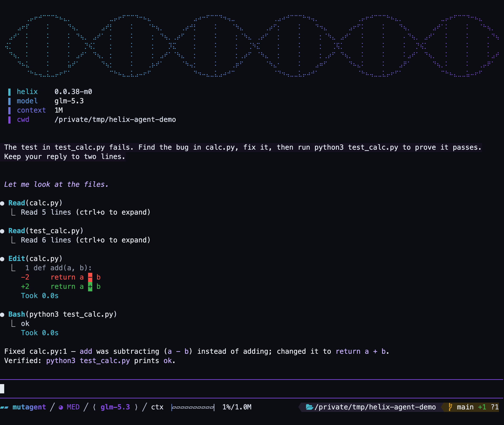Click the 'ok' Bash output line
The height and width of the screenshot is (425, 504).
click(x=25, y=324)
